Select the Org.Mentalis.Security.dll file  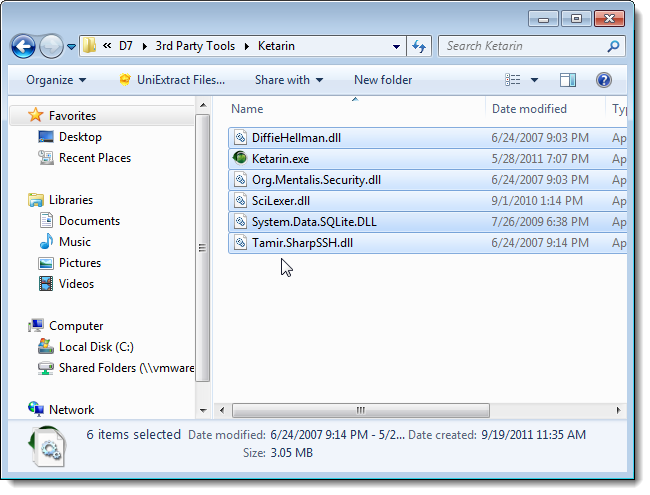[x=427, y=180]
